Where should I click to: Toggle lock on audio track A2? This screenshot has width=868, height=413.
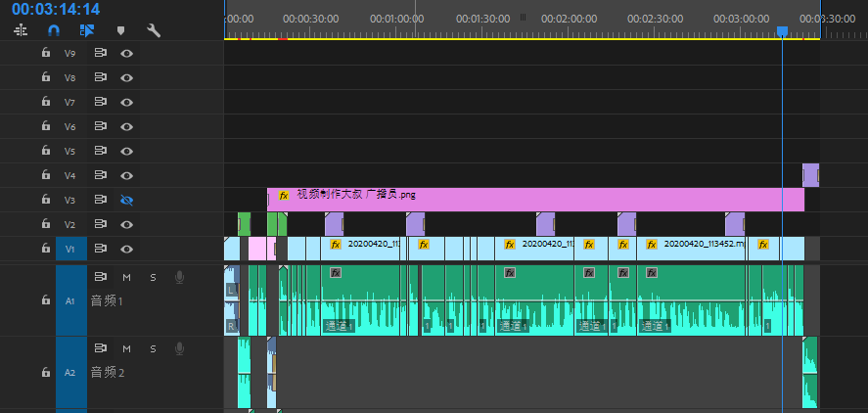coord(46,372)
